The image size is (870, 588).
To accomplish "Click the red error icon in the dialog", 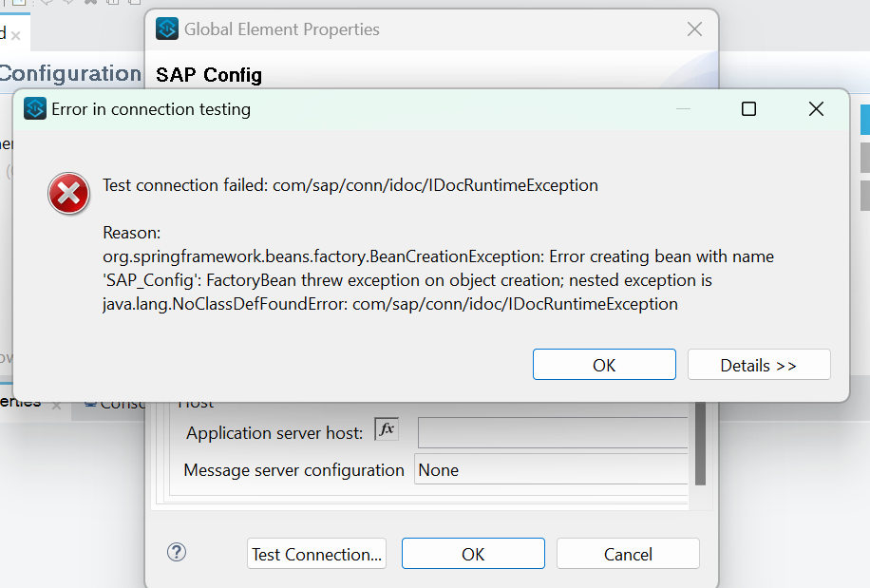I will pyautogui.click(x=68, y=195).
